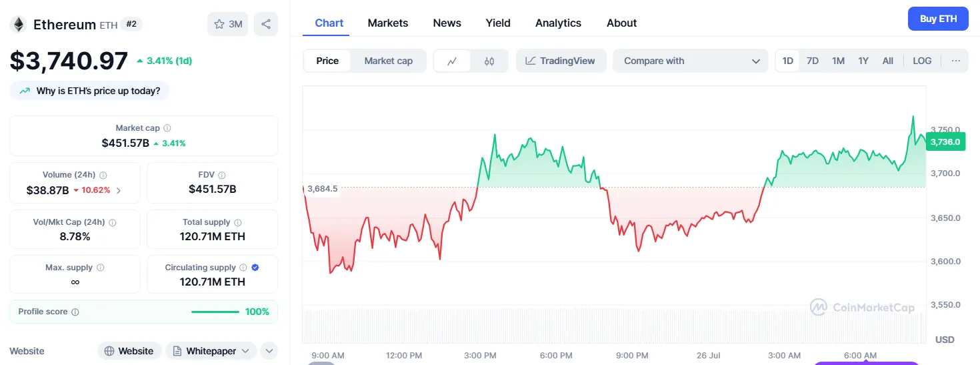Expand the Whitepaper dropdown

click(x=211, y=351)
